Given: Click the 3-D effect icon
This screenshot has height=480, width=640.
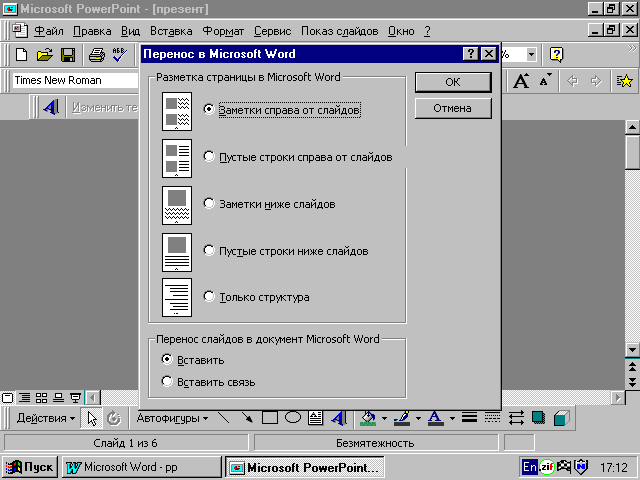Looking at the screenshot, I should pyautogui.click(x=562, y=418).
